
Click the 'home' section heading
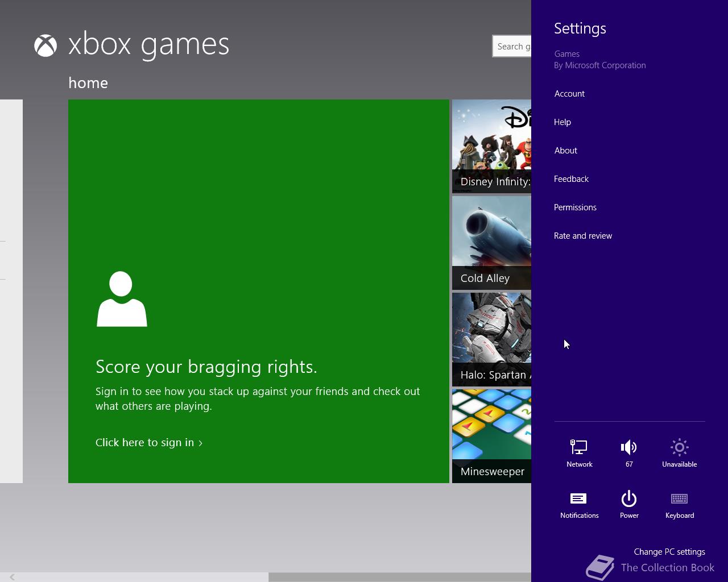(88, 83)
